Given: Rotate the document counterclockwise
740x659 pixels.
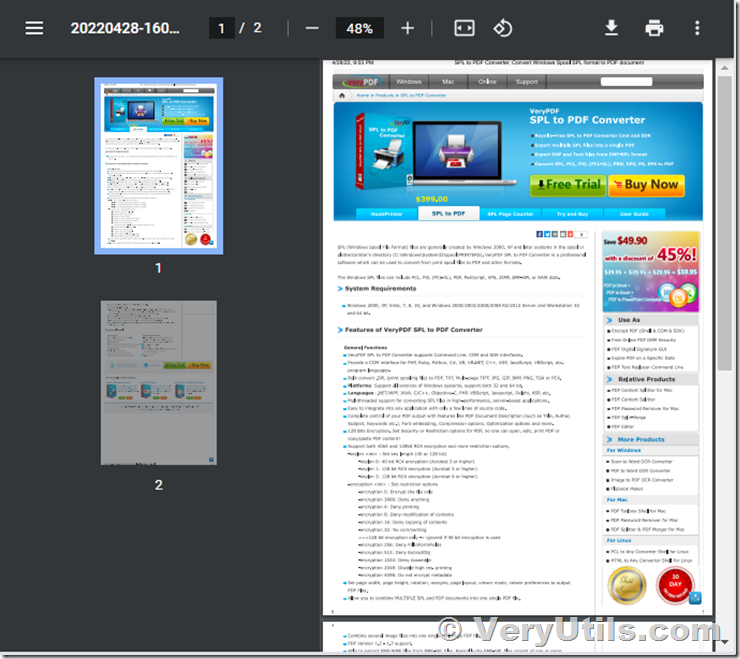Looking at the screenshot, I should coord(503,28).
